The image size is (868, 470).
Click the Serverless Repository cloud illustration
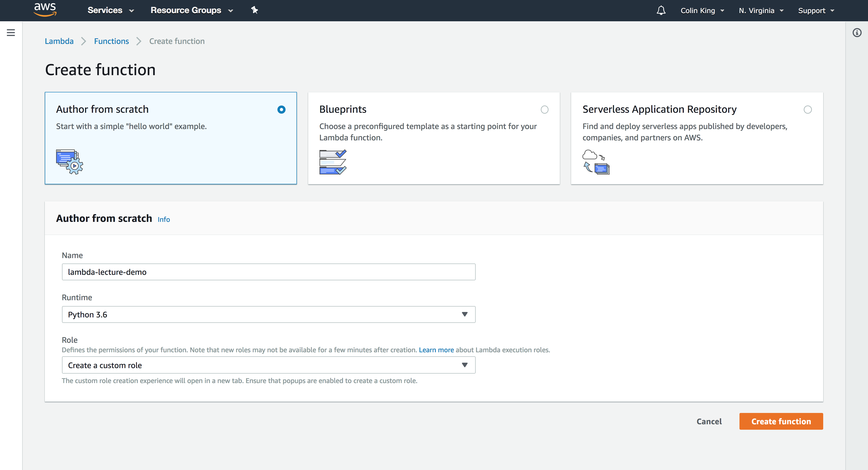(x=596, y=162)
